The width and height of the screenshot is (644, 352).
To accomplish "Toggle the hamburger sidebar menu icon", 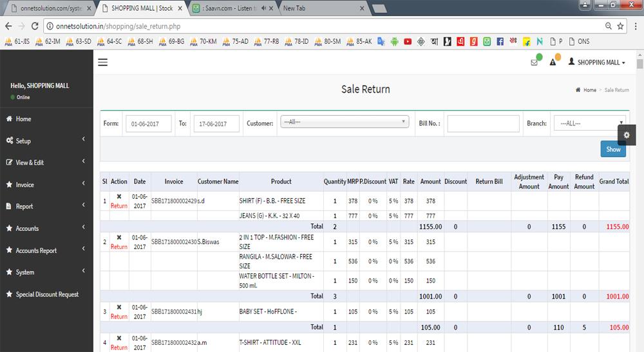I will click(102, 62).
